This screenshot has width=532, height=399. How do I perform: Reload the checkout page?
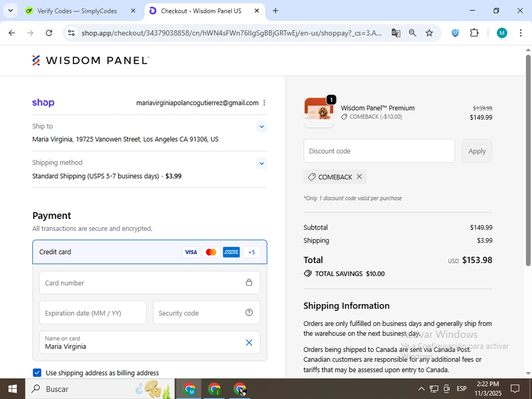tap(49, 33)
